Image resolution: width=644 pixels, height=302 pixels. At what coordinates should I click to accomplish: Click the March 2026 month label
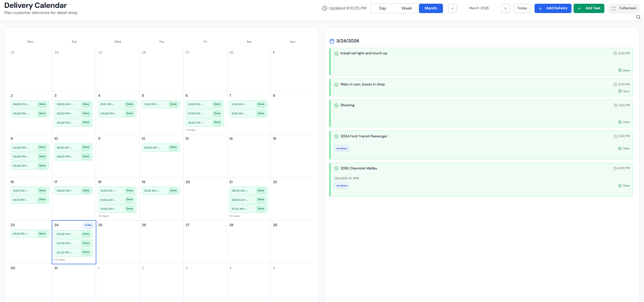pyautogui.click(x=479, y=8)
